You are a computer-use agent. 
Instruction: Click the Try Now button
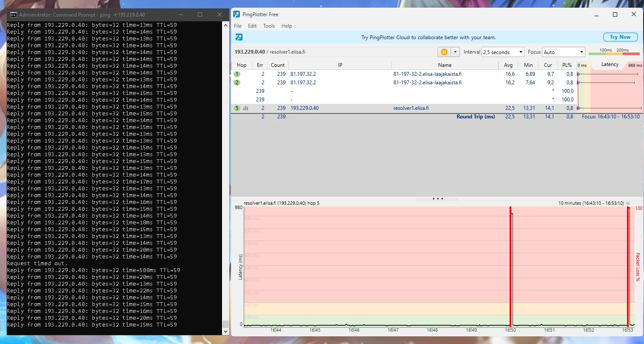pos(620,37)
